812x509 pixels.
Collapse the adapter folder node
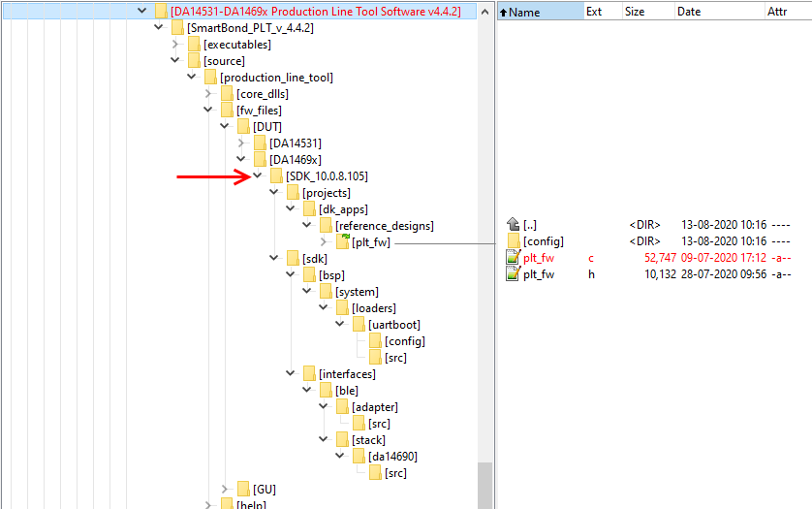pyautogui.click(x=325, y=406)
